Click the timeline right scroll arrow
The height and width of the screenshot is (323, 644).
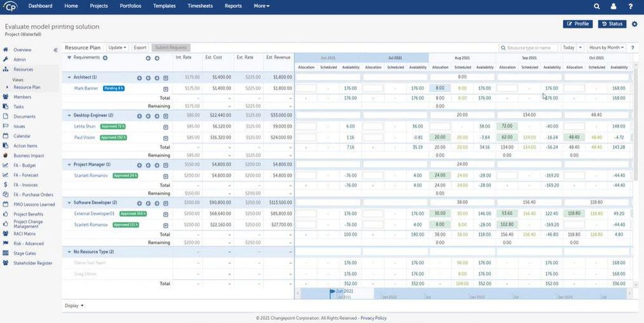pyautogui.click(x=630, y=293)
